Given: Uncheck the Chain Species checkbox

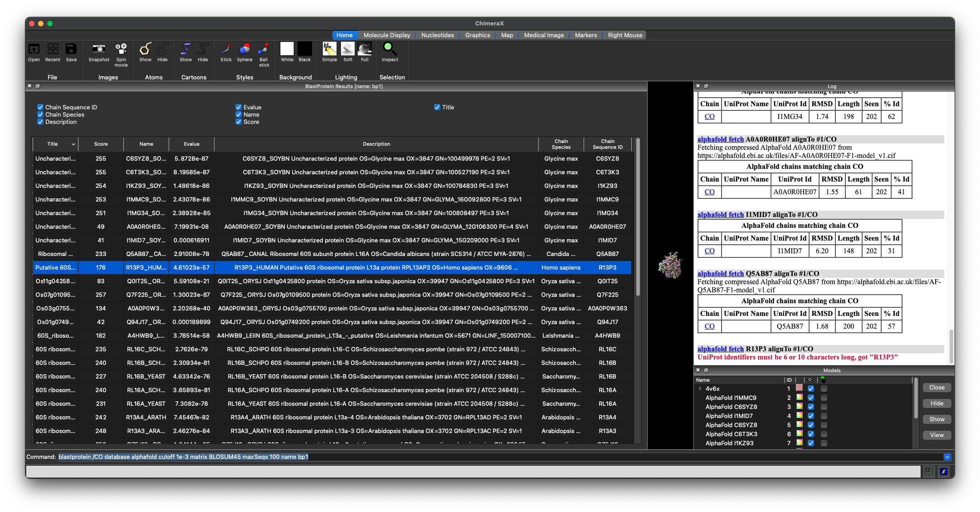Looking at the screenshot, I should pyautogui.click(x=40, y=115).
